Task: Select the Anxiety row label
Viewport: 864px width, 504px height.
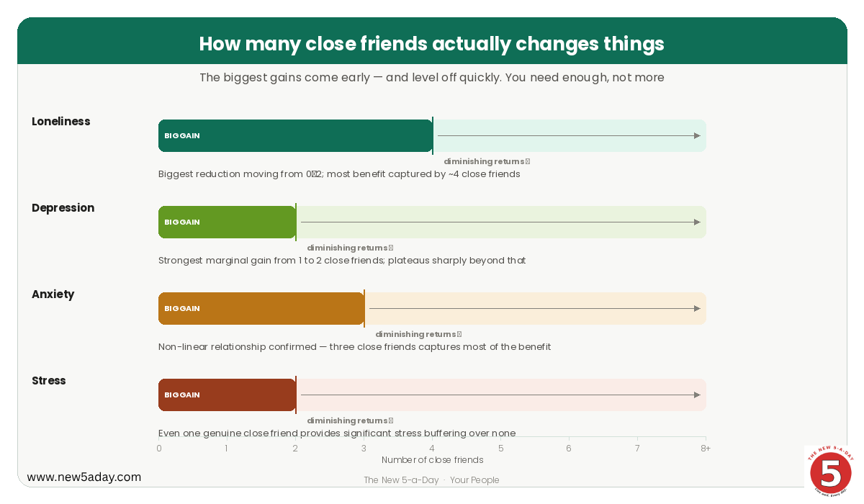Action: (x=53, y=294)
